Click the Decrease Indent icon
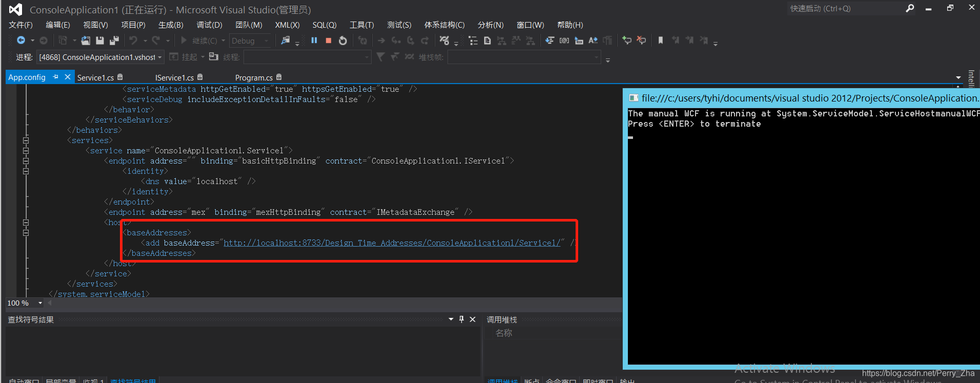Image resolution: width=980 pixels, height=383 pixels. [549, 41]
